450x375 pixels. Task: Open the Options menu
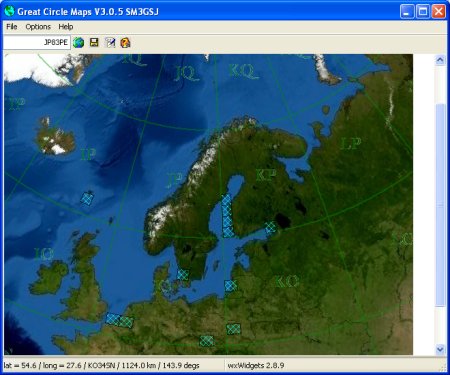[x=38, y=27]
